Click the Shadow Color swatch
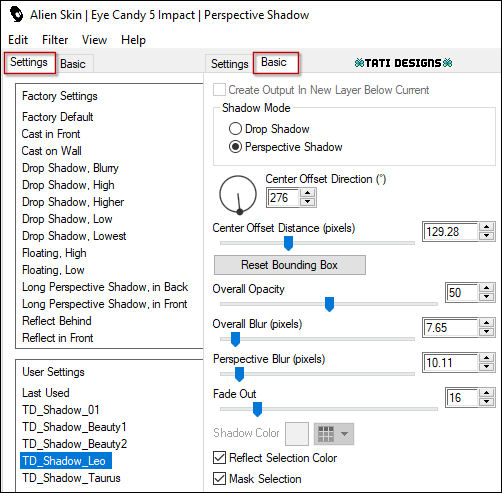The height and width of the screenshot is (493, 502). [x=297, y=434]
